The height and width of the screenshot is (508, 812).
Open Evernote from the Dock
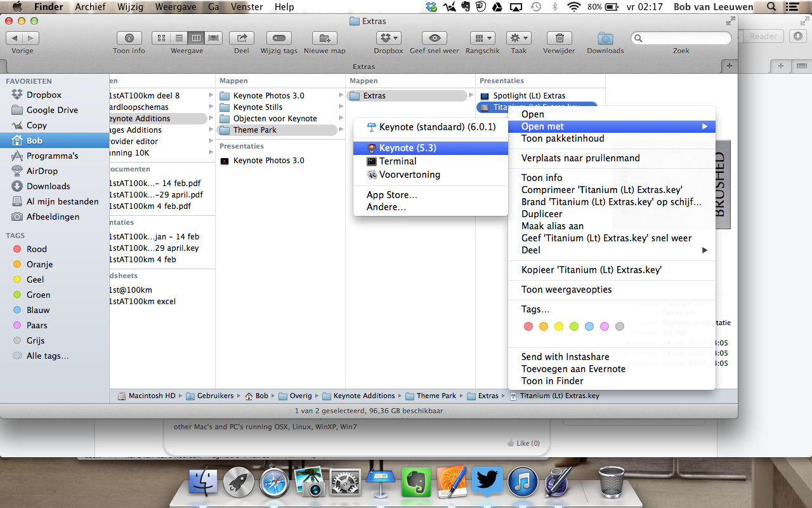click(416, 482)
